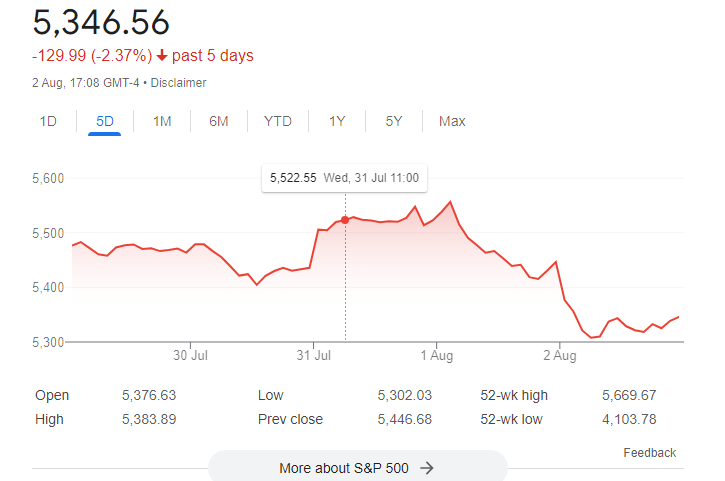Image resolution: width=725 pixels, height=481 pixels.
Task: Click the arrow icon beside More about S&P 500
Action: (427, 467)
